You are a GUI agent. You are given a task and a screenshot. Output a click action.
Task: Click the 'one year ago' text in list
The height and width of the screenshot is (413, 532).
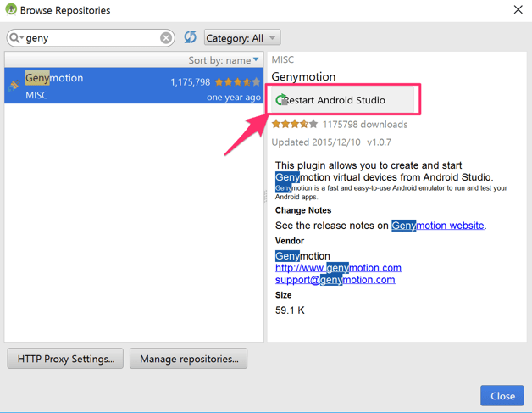pyautogui.click(x=234, y=98)
